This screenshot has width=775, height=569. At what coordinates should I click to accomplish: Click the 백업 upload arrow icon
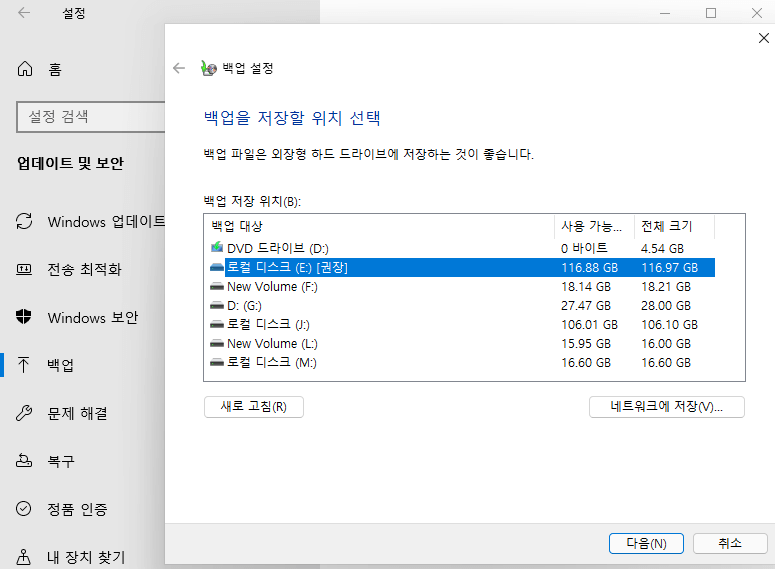(x=23, y=365)
